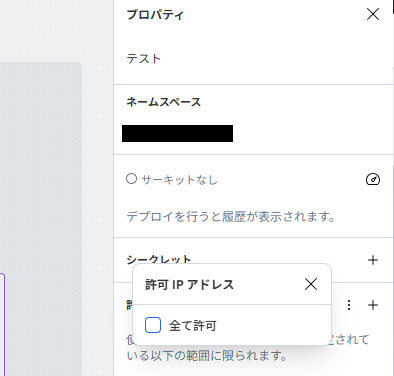Open the gauge icon beside サーキットなし
The image size is (394, 376).
point(373,179)
